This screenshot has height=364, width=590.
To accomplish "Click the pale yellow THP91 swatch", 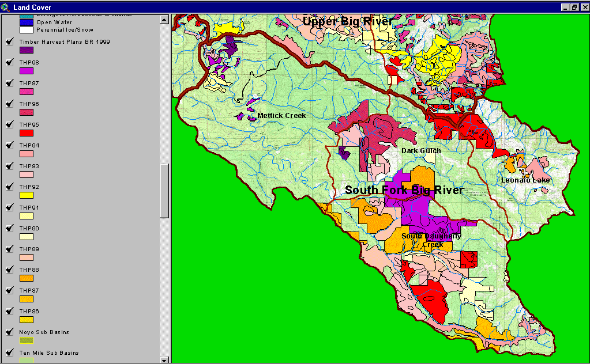I will point(27,216).
